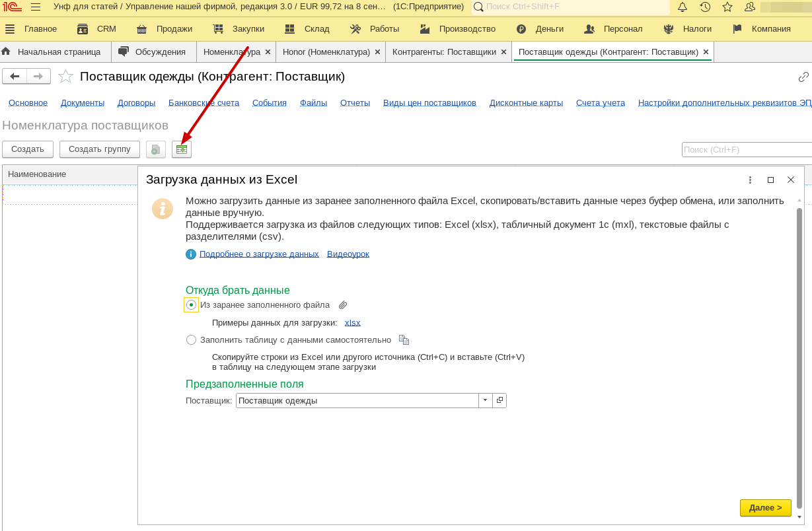Click the home icon tab

point(6,52)
